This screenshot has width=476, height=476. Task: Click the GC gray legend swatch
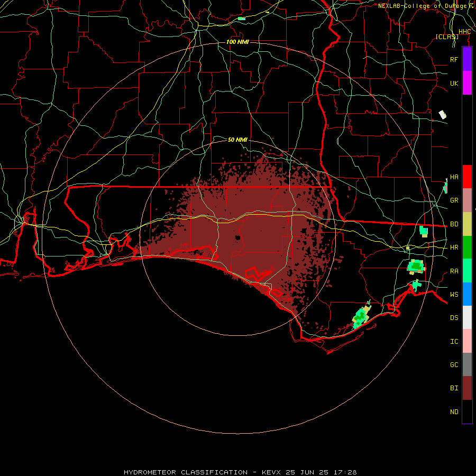click(467, 364)
